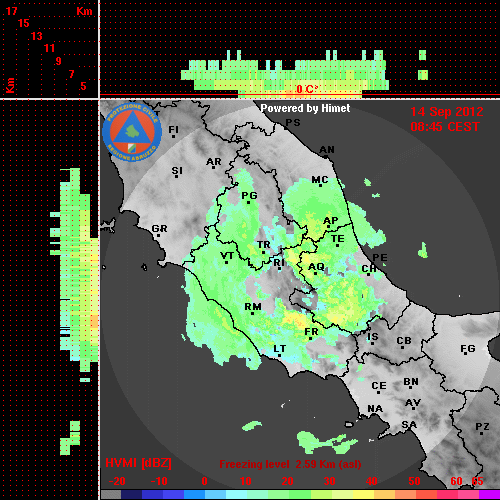500x500 pixels.
Task: Select the NA city marker
Action: [375, 409]
